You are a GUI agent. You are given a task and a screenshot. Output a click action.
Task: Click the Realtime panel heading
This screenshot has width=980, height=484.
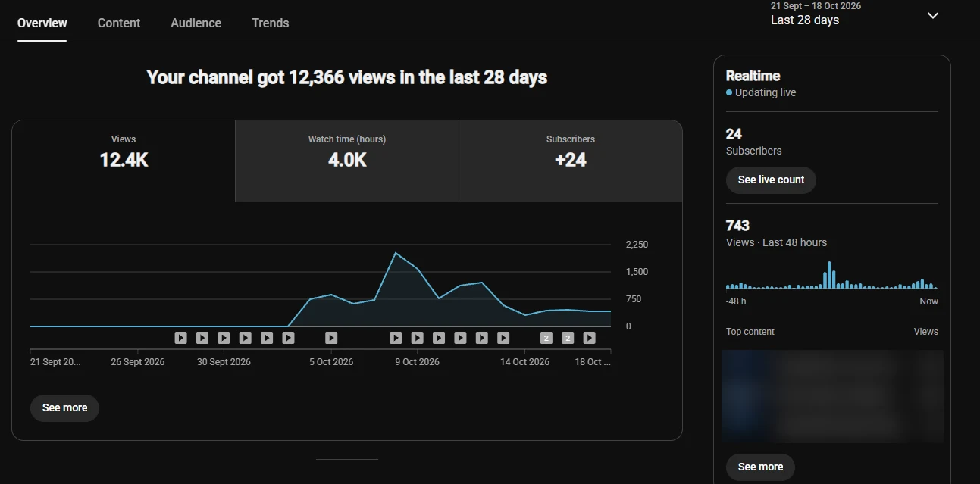coord(753,76)
